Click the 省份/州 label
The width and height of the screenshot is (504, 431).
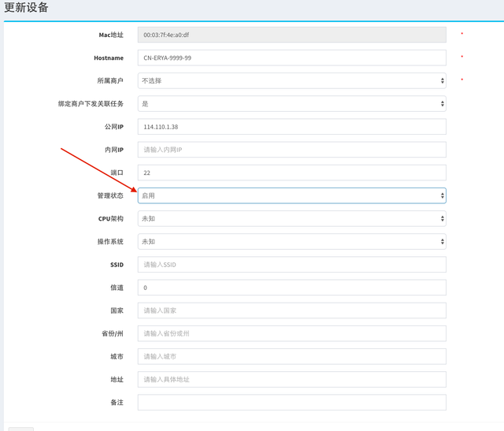(113, 333)
